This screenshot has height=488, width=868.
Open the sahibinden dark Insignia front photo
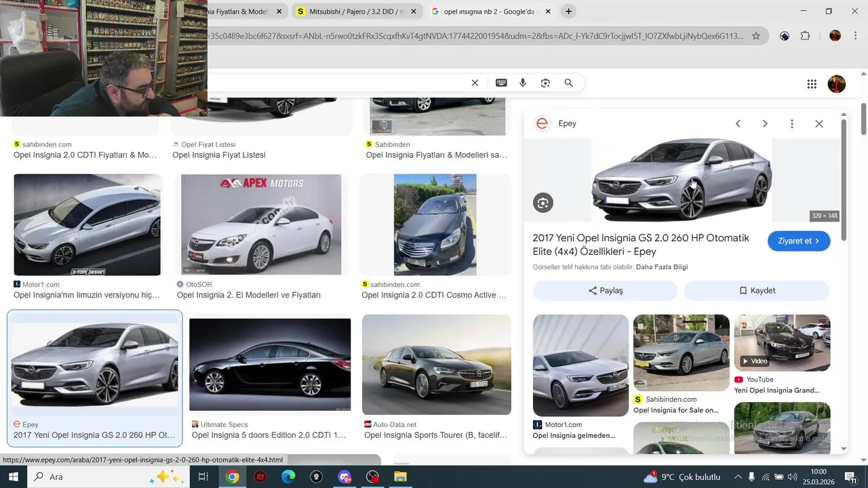click(x=435, y=225)
